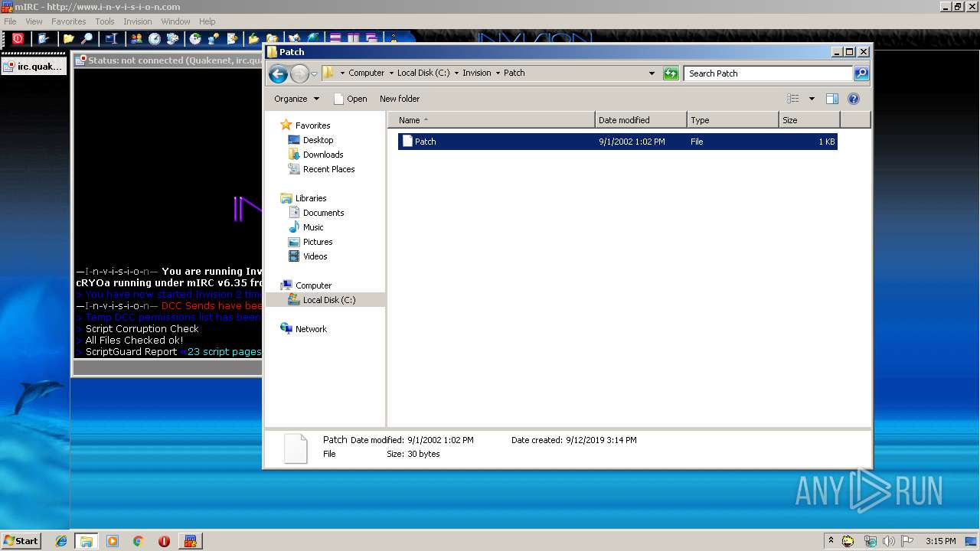This screenshot has height=551, width=980.
Task: Click the search magnifier button in Explorer
Action: coord(861,73)
